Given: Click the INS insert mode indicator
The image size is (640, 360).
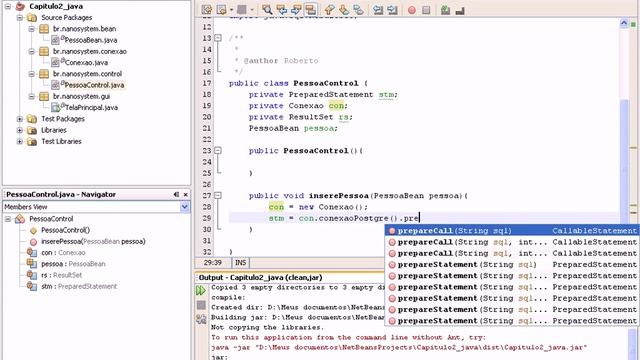Looking at the screenshot, I should pyautogui.click(x=241, y=262).
